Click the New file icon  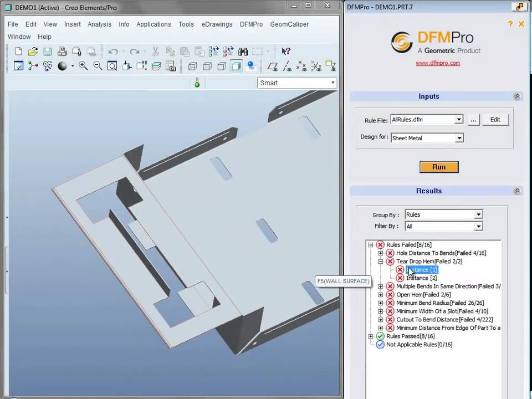tap(19, 52)
